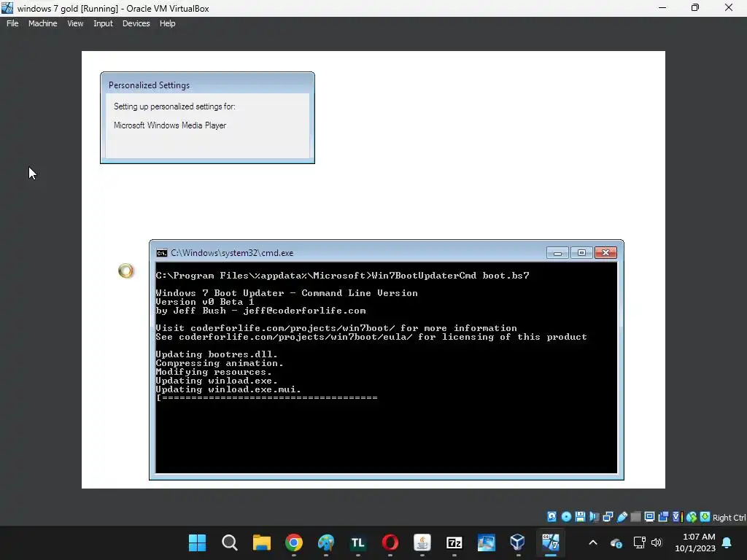Click the gray shared folders indicator icon
Screen dimensions: 747x560
tap(635, 517)
